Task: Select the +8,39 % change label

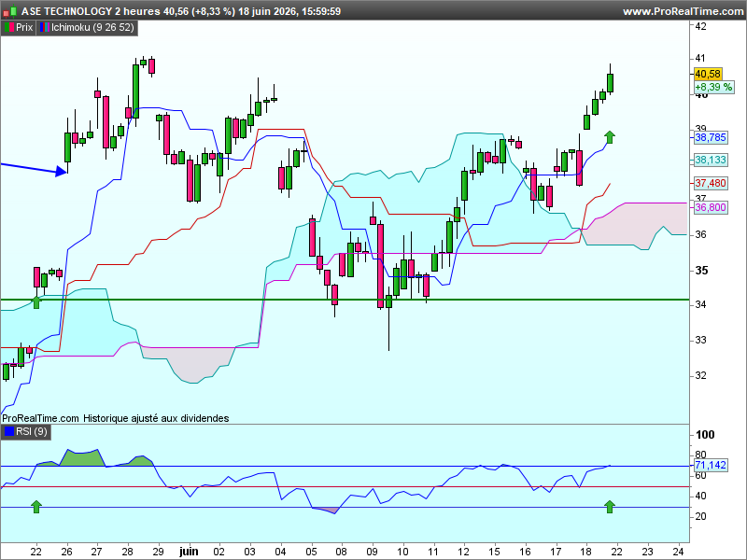Action: 713,87
